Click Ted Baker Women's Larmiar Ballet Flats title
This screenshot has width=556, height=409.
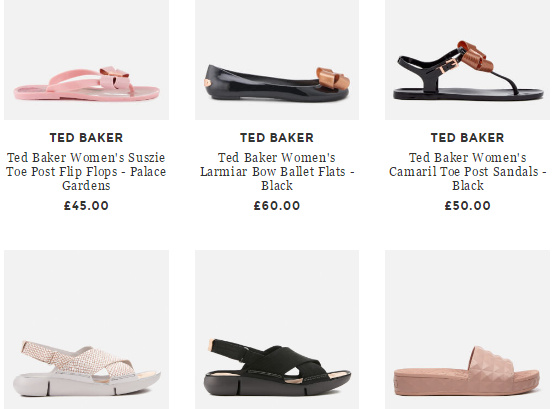pyautogui.click(x=277, y=171)
